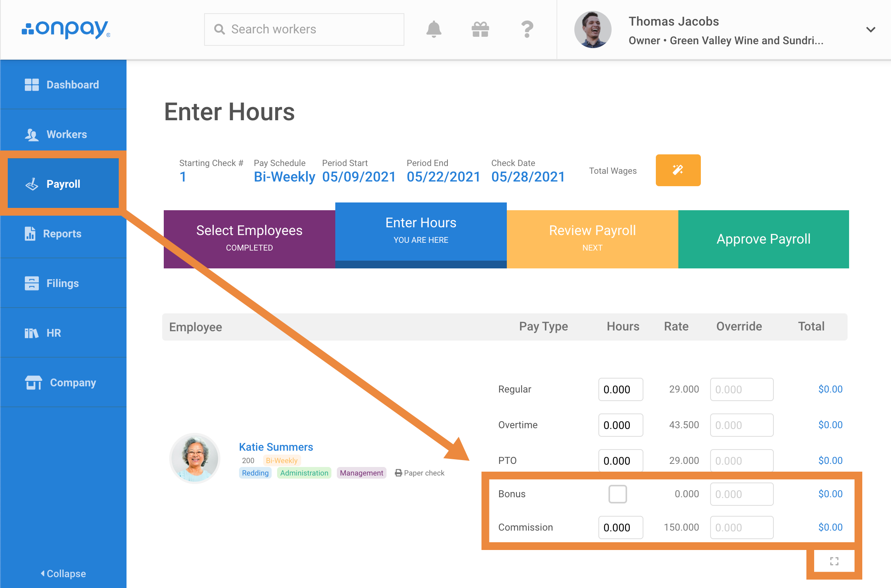Image resolution: width=891 pixels, height=588 pixels.
Task: Click the Paper check printer icon
Action: point(399,472)
